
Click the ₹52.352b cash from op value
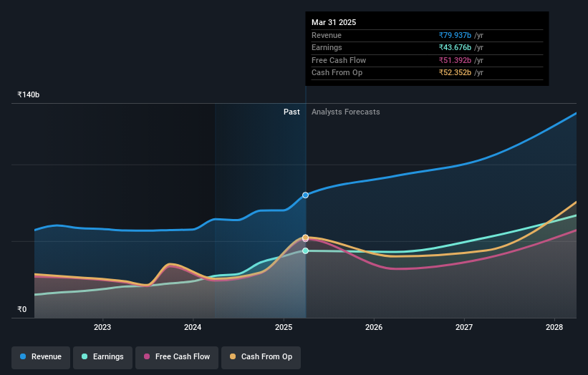click(455, 73)
